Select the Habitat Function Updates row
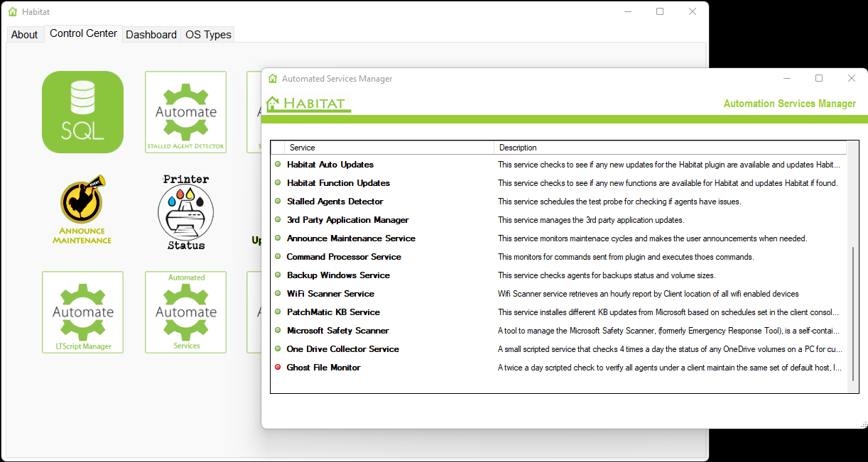 (x=559, y=183)
